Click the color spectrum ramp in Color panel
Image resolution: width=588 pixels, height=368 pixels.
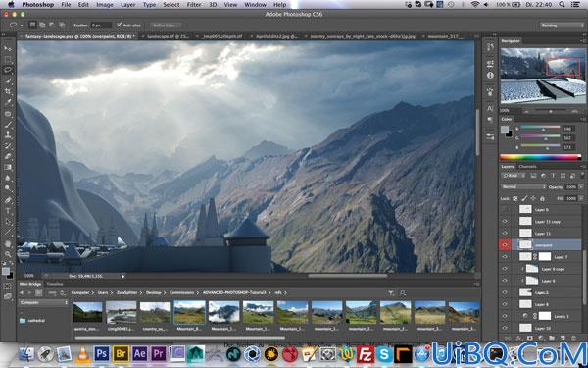(540, 157)
